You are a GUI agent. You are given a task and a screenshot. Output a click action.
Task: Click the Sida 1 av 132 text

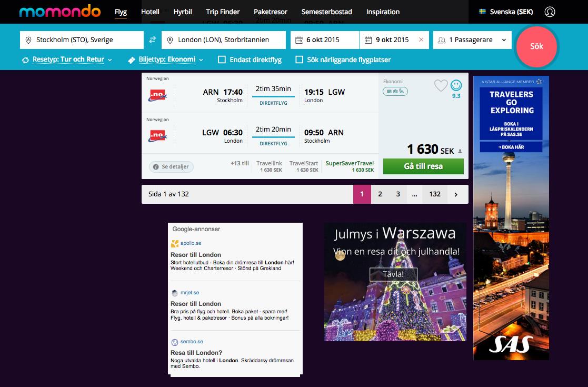point(168,194)
